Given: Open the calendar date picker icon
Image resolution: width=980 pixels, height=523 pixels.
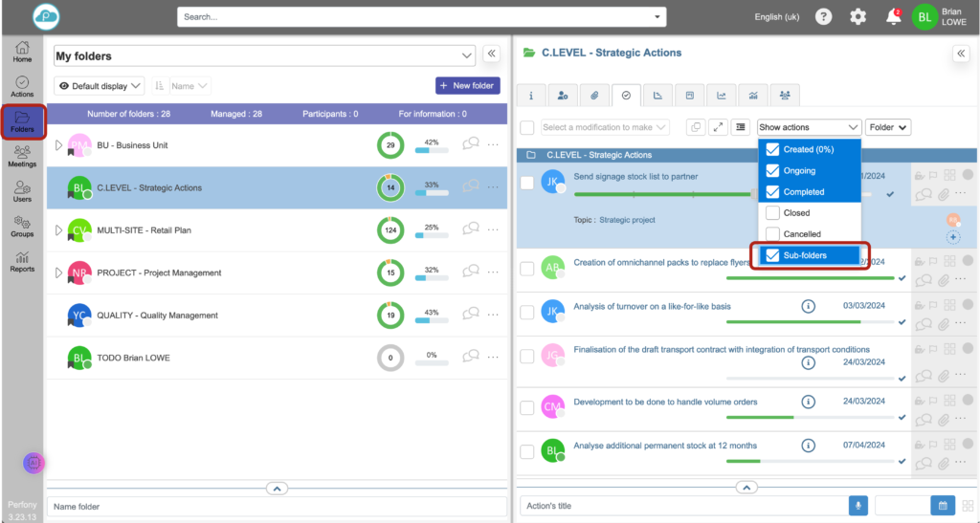Looking at the screenshot, I should (942, 506).
